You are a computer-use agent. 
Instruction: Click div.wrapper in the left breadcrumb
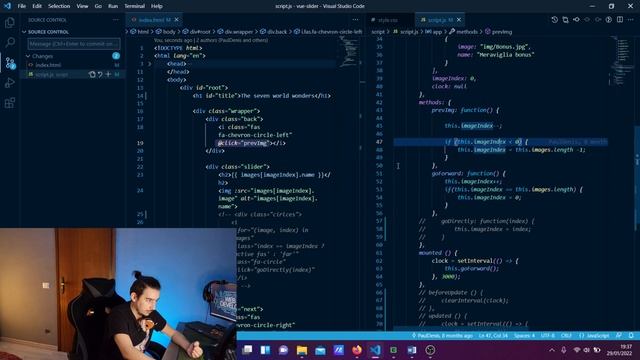pyautogui.click(x=239, y=32)
